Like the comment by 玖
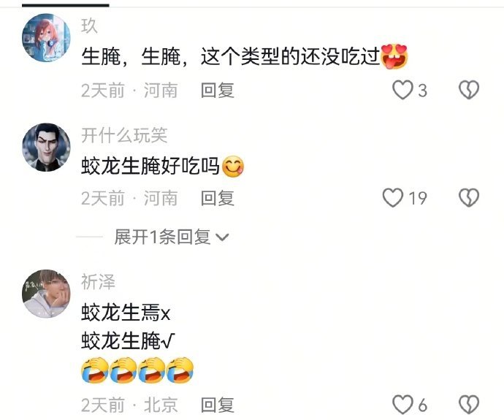 coord(402,90)
